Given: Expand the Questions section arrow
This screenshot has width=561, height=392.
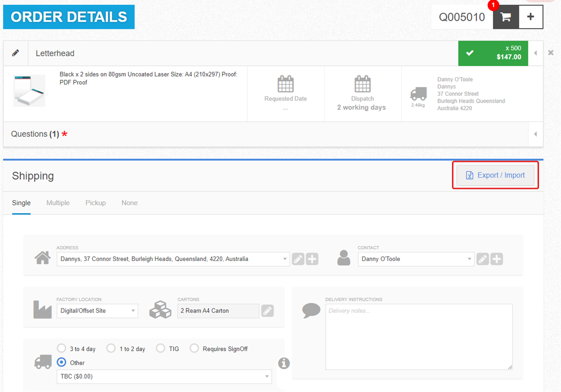Looking at the screenshot, I should 535,134.
